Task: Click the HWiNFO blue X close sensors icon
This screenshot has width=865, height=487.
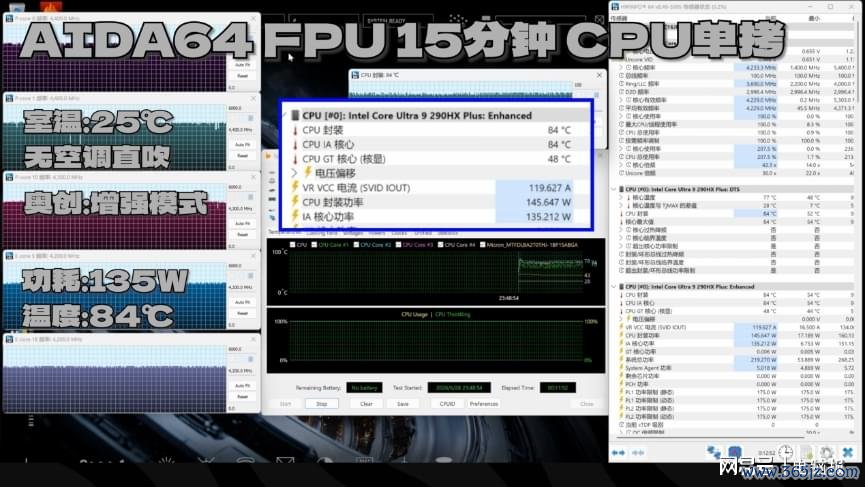Action: (848, 453)
